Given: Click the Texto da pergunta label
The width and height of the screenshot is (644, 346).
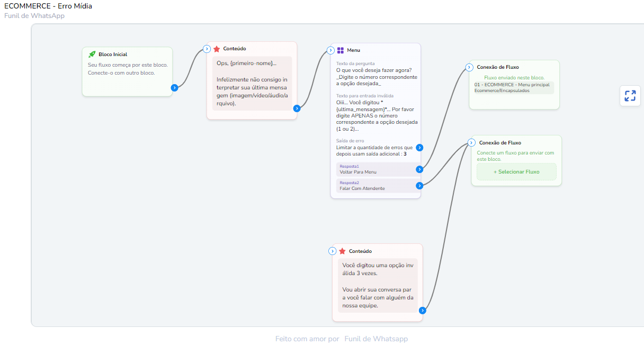Looking at the screenshot, I should (355, 63).
